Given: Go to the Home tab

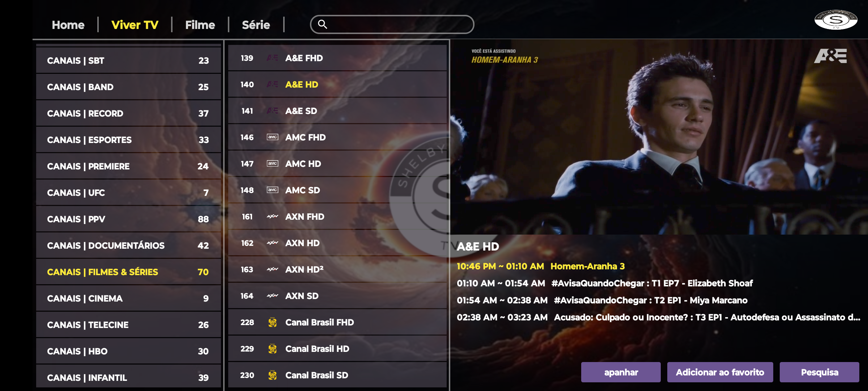Looking at the screenshot, I should pyautogui.click(x=68, y=25).
